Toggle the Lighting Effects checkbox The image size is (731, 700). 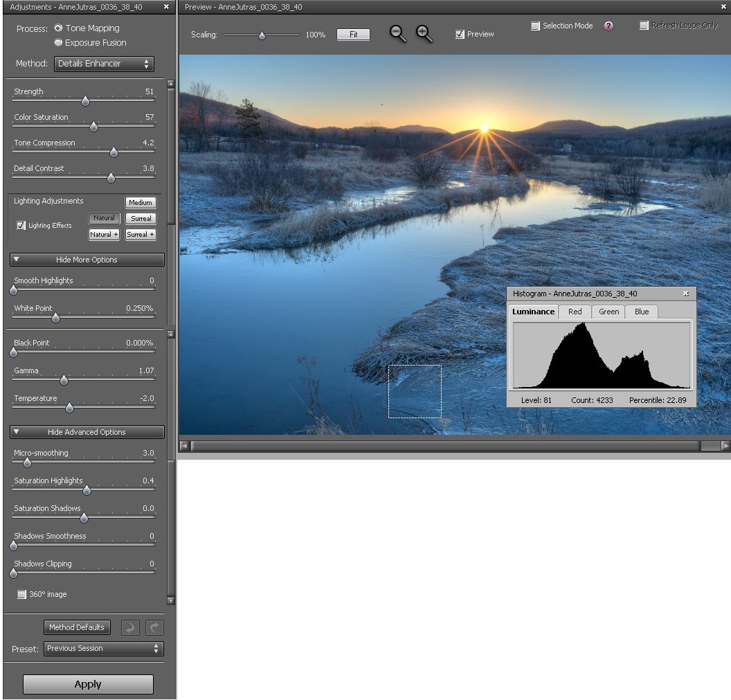coord(21,226)
